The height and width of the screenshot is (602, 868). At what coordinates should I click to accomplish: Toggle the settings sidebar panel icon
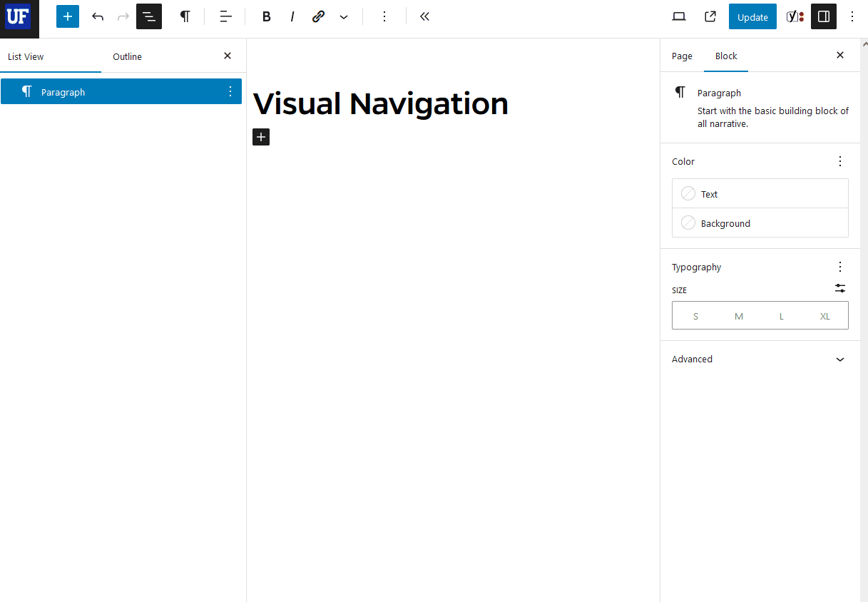824,16
